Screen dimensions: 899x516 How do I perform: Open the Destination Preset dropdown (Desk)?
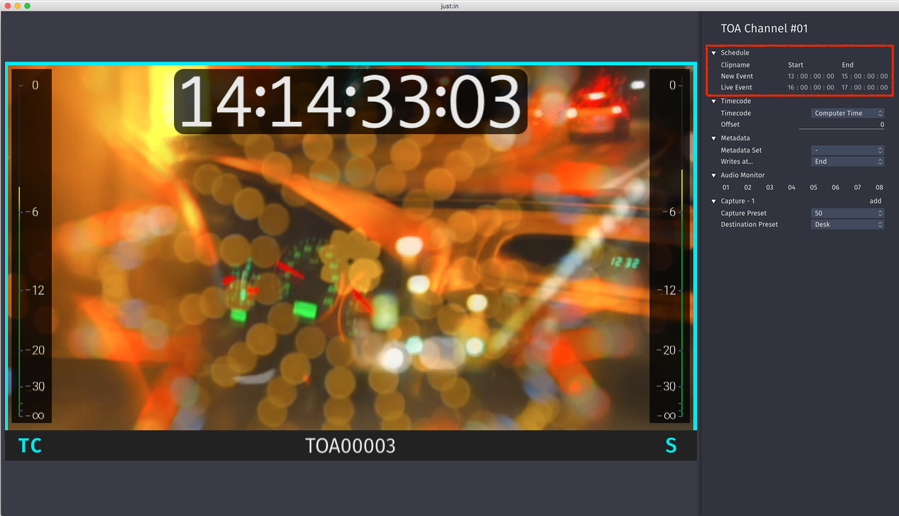[x=847, y=225]
